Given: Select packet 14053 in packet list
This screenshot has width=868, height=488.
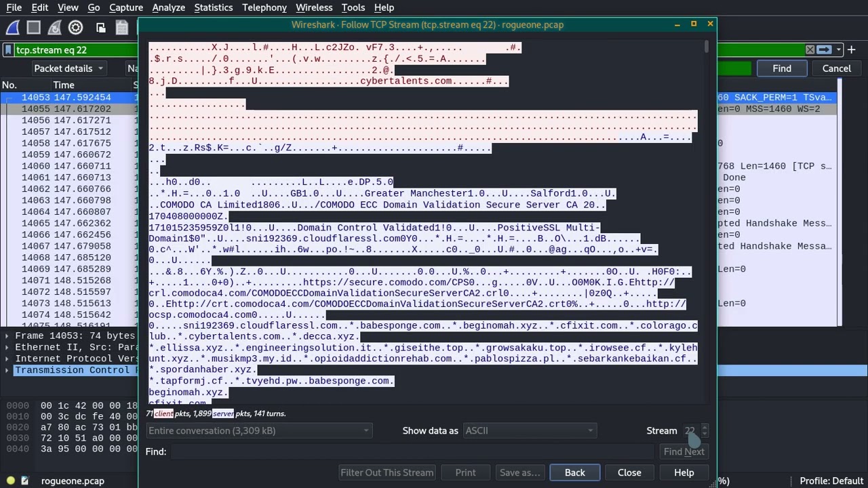Looking at the screenshot, I should click(x=69, y=98).
